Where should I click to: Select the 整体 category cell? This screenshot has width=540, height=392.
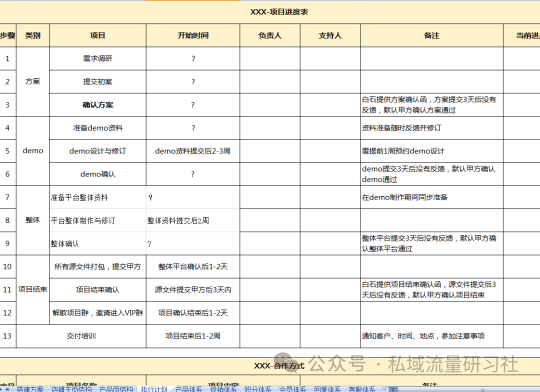pyautogui.click(x=32, y=220)
